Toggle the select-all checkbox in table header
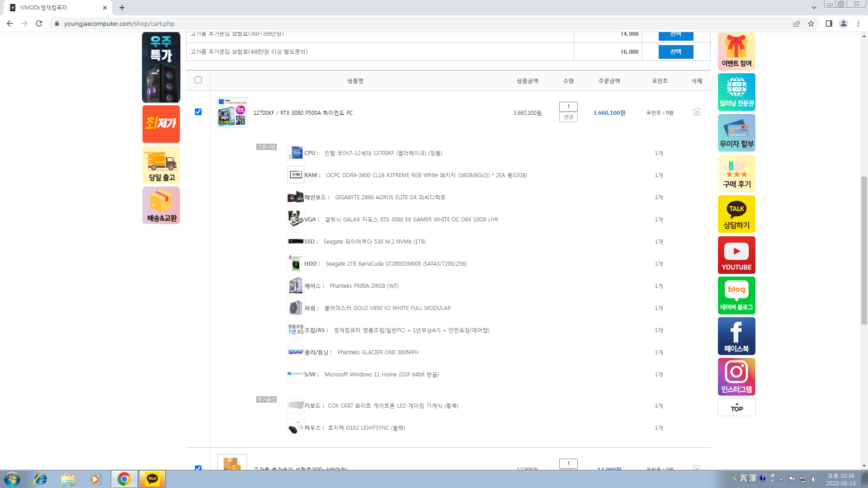Image resolution: width=868 pixels, height=488 pixels. pos(198,80)
